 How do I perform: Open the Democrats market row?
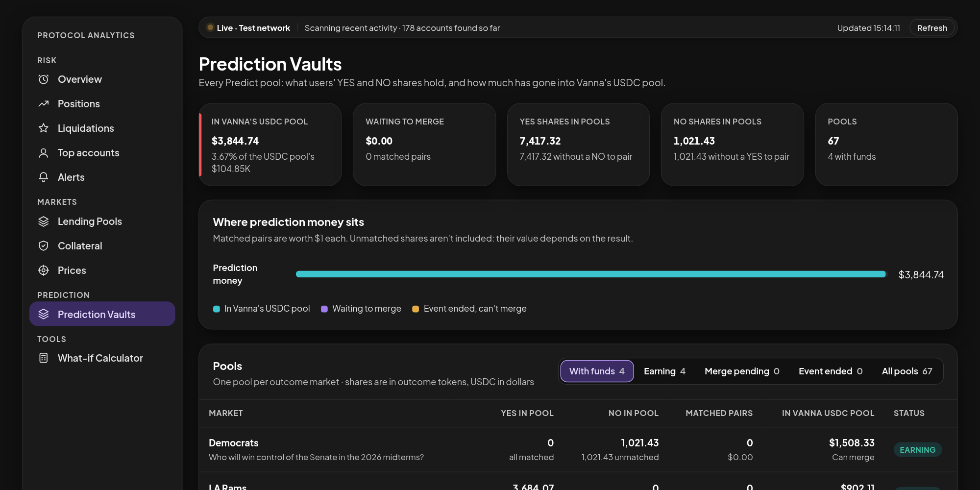pos(578,450)
